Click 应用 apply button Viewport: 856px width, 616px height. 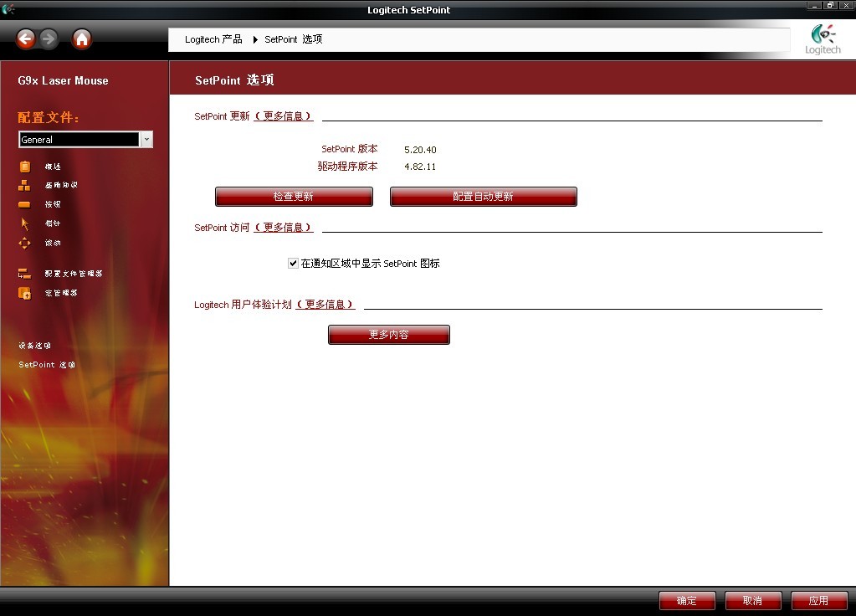point(819,601)
